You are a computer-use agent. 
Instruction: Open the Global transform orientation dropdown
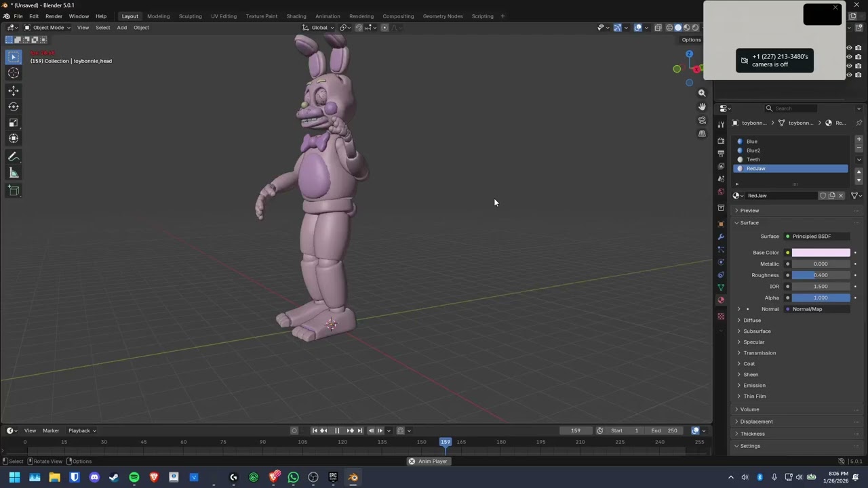pyautogui.click(x=319, y=28)
